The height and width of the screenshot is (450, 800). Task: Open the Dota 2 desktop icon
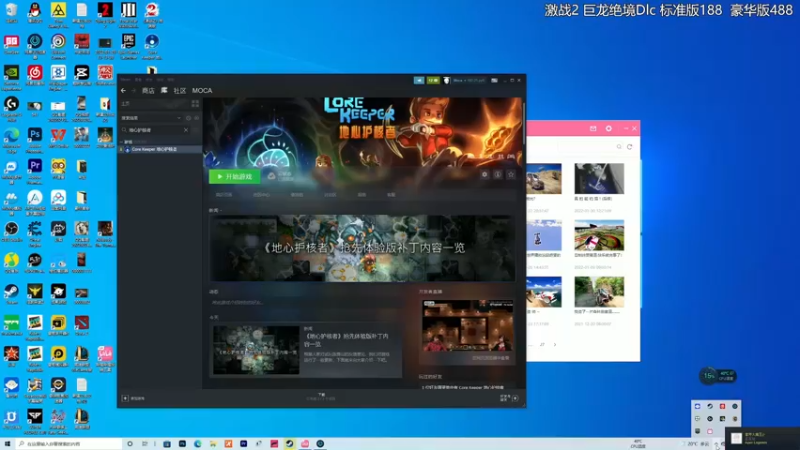coord(82,324)
